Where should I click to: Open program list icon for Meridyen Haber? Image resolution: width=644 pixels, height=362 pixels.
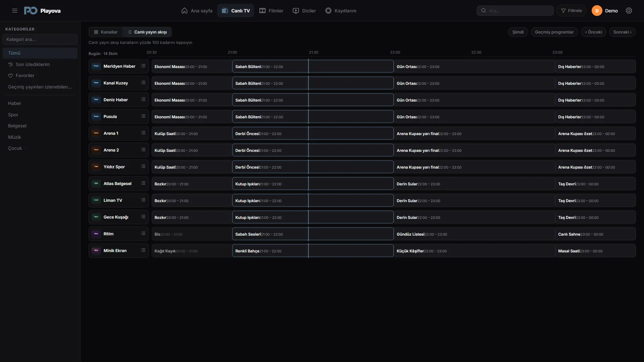tap(143, 66)
